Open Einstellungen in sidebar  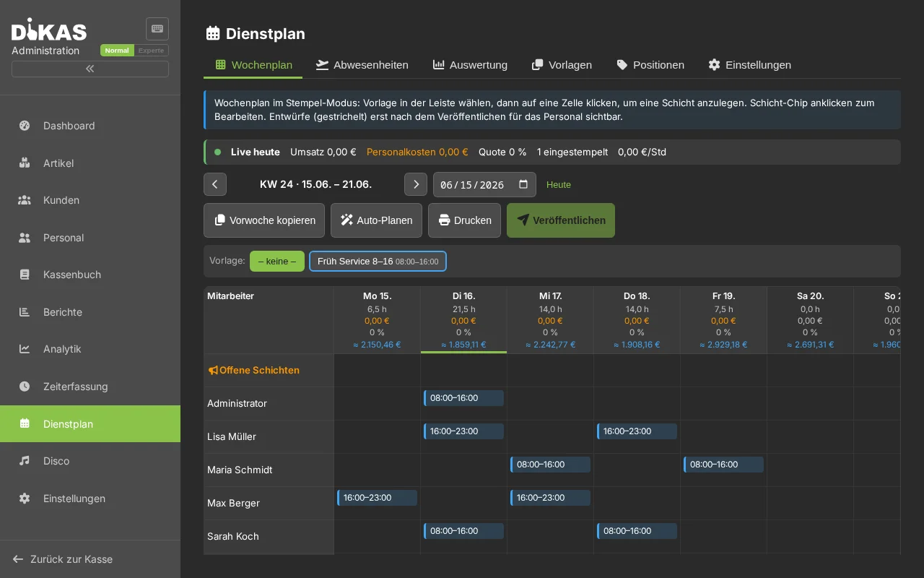[90, 499]
